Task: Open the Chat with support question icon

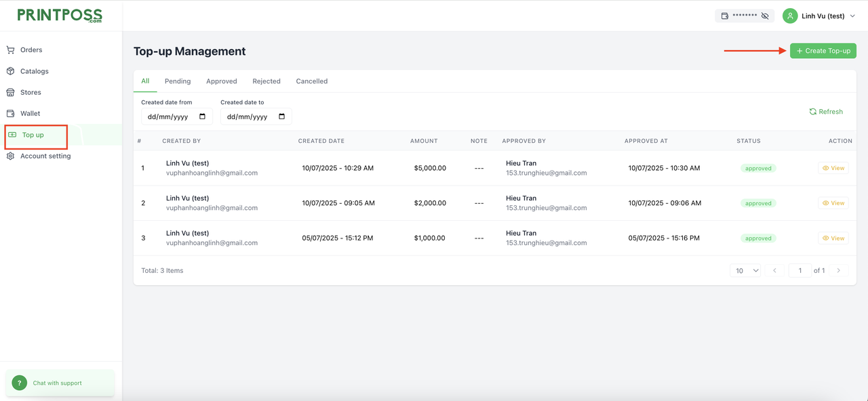Action: (20, 383)
